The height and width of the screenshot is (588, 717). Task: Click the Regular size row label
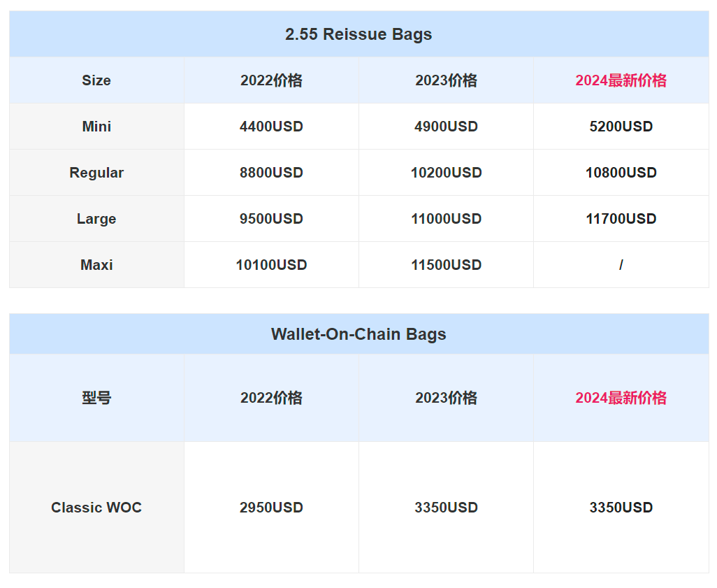point(96,173)
